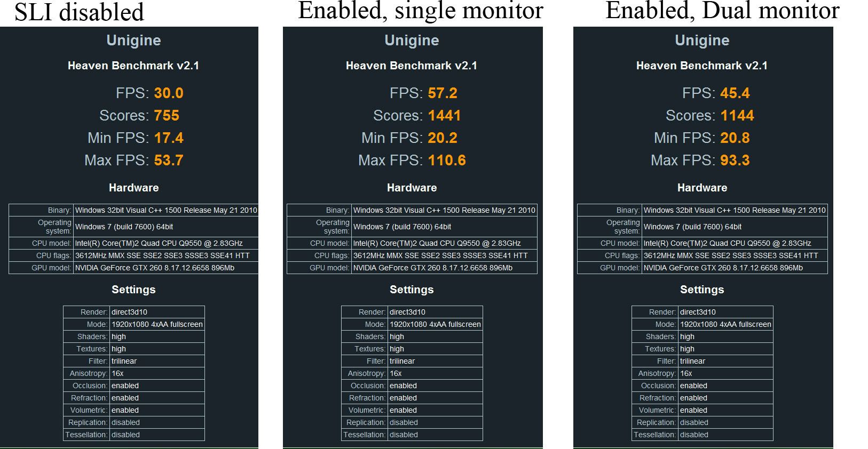Click Volumetric 'enabled' in Dual monitor panel
The height and width of the screenshot is (449, 868).
(693, 410)
